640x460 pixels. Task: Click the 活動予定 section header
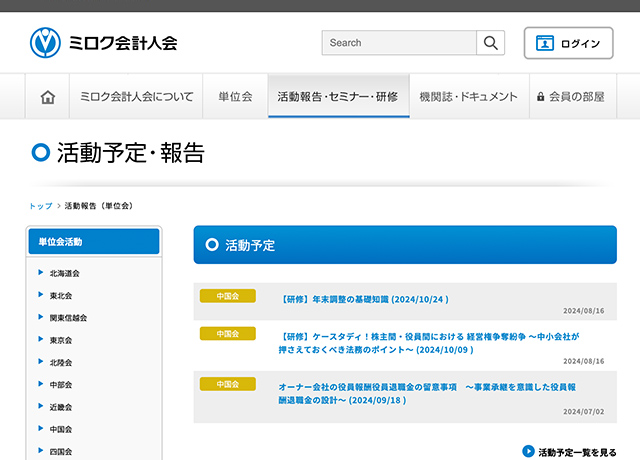click(405, 245)
